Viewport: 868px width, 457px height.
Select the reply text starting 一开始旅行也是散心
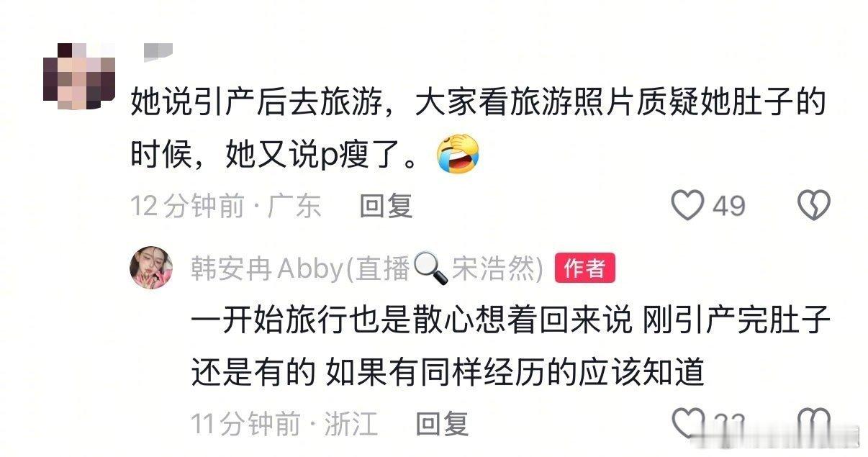pyautogui.click(x=511, y=346)
